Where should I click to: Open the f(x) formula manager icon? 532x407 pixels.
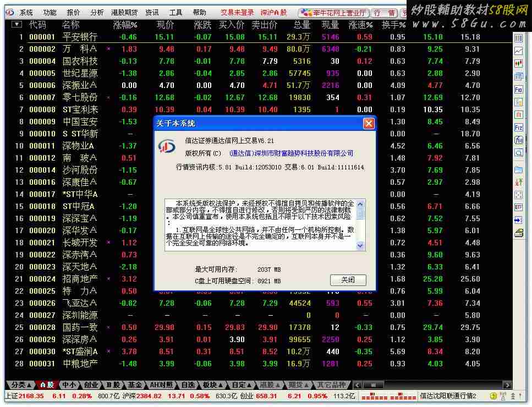click(x=518, y=140)
